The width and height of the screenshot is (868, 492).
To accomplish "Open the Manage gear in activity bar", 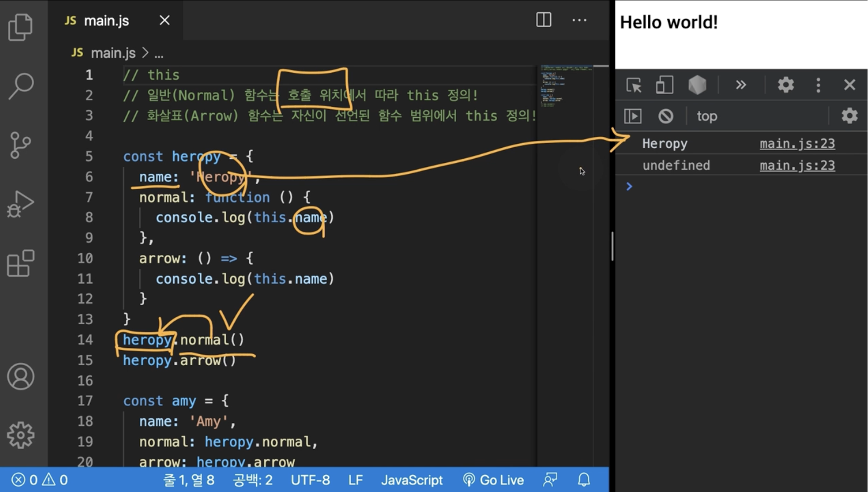I will click(21, 435).
